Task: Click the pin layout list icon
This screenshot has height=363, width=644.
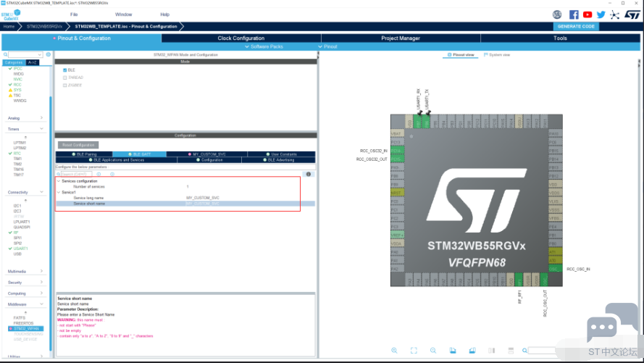Action: [x=511, y=350]
